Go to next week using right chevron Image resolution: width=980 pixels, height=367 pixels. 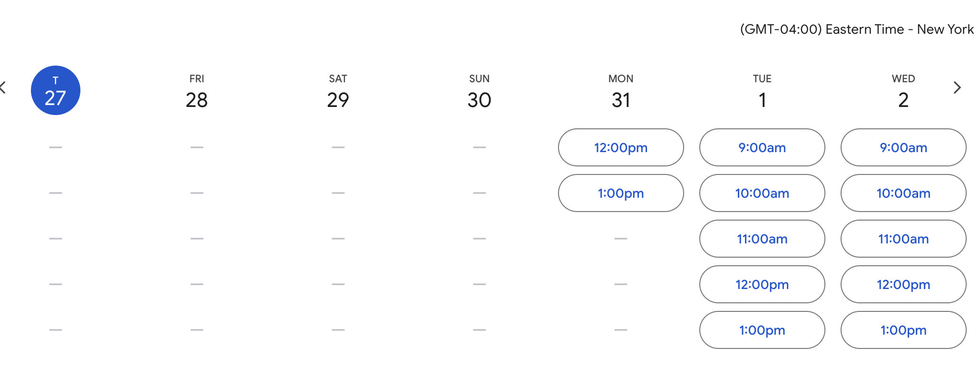click(x=957, y=87)
